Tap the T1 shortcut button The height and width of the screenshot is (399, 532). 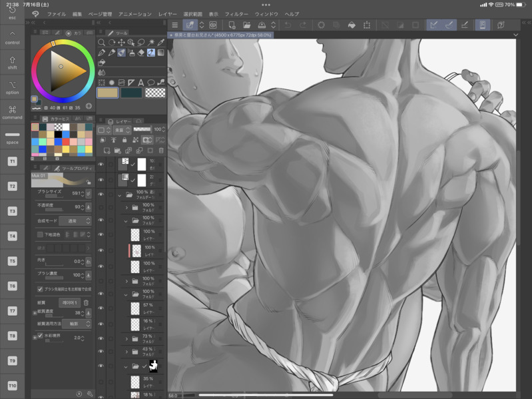pyautogui.click(x=12, y=161)
